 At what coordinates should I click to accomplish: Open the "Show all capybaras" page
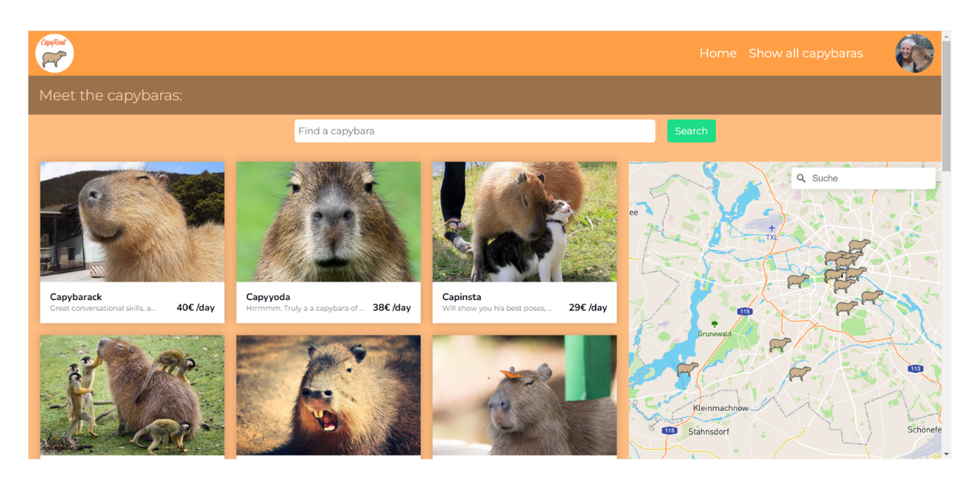click(x=805, y=53)
